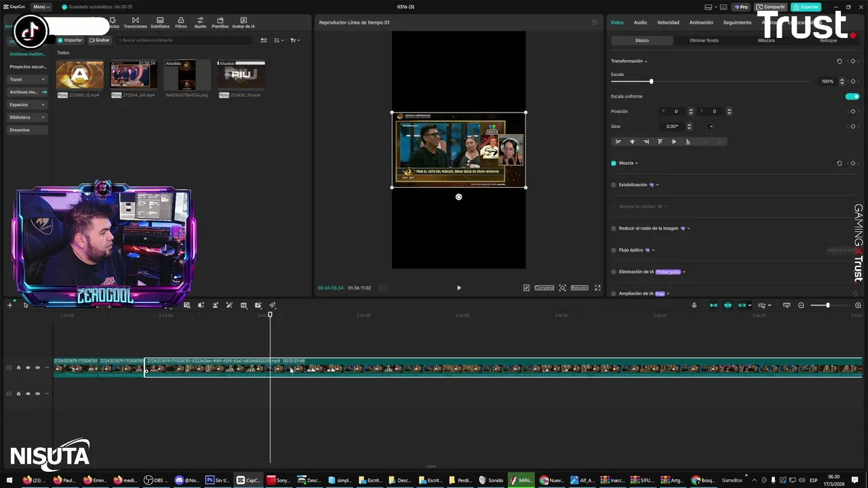
Task: Click the Girar angle value field
Action: [x=671, y=126]
